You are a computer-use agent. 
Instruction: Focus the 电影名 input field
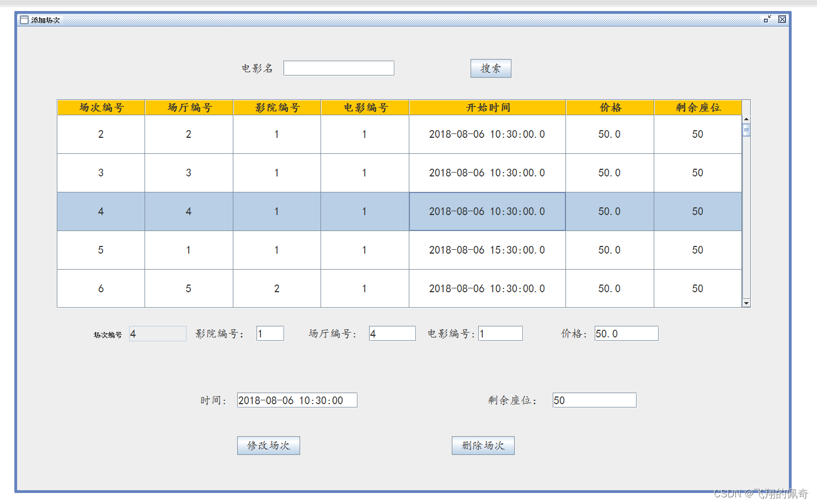point(339,68)
